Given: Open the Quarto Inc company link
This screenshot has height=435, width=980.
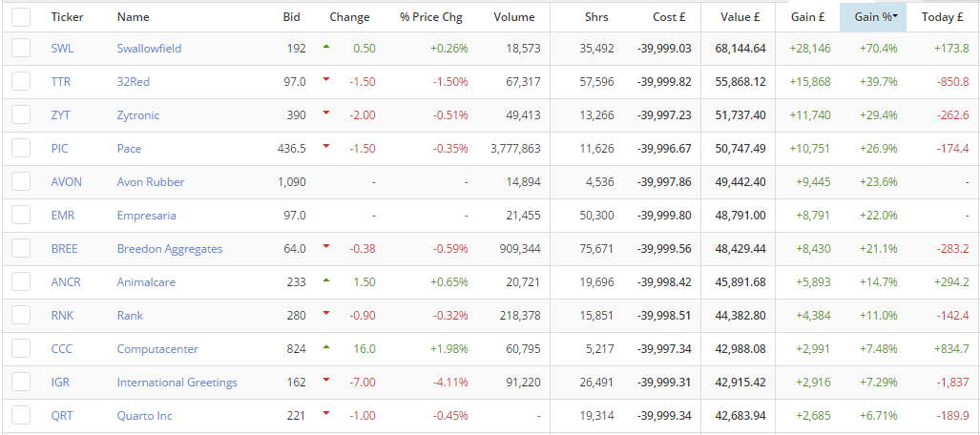Looking at the screenshot, I should (144, 416).
